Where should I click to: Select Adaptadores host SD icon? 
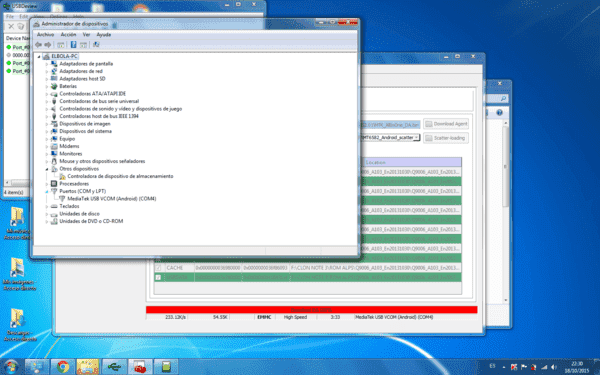54,78
